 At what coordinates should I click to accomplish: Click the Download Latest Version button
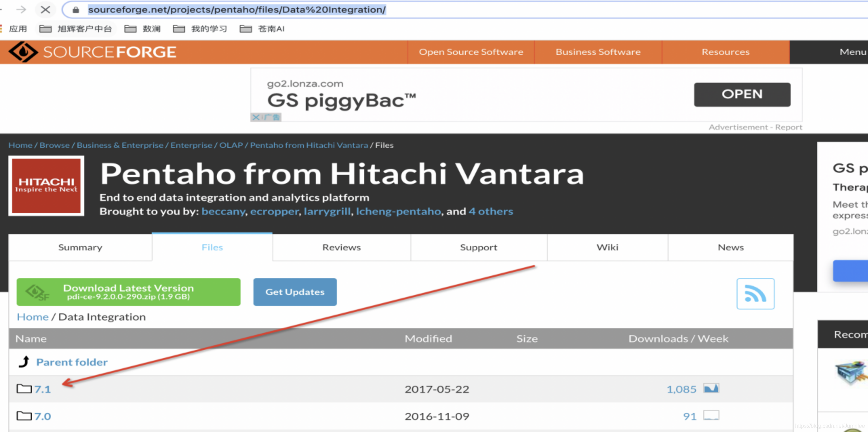[128, 291]
